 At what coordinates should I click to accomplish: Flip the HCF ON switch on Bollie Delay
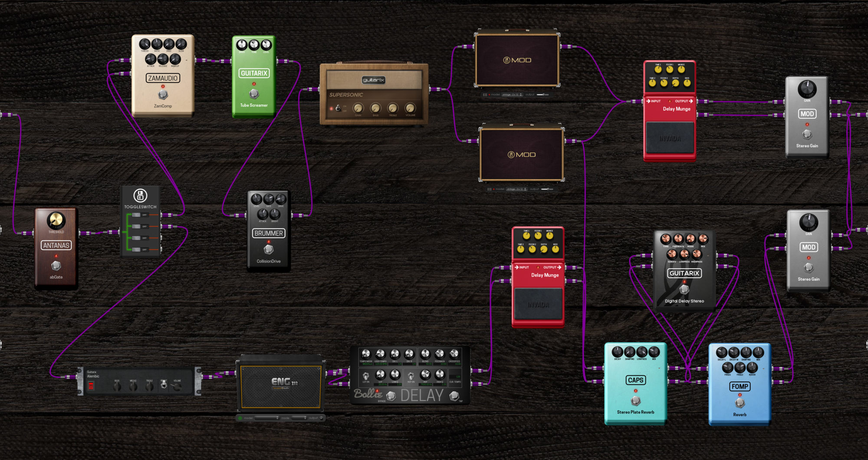(x=411, y=376)
